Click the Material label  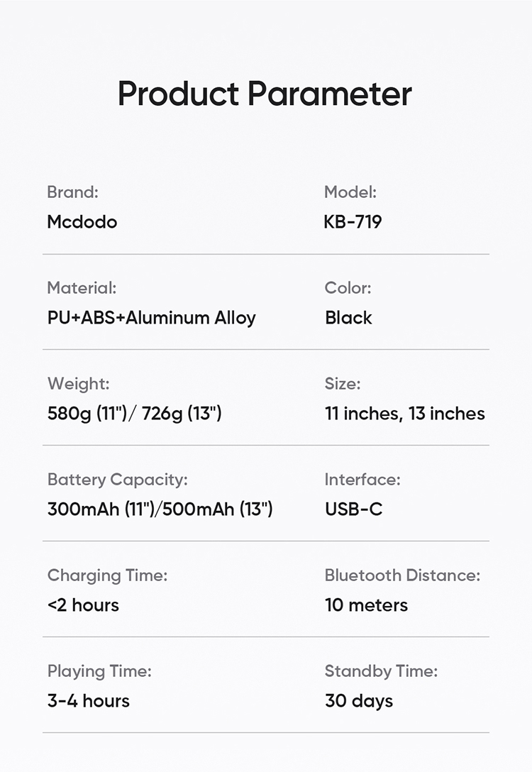click(x=82, y=287)
